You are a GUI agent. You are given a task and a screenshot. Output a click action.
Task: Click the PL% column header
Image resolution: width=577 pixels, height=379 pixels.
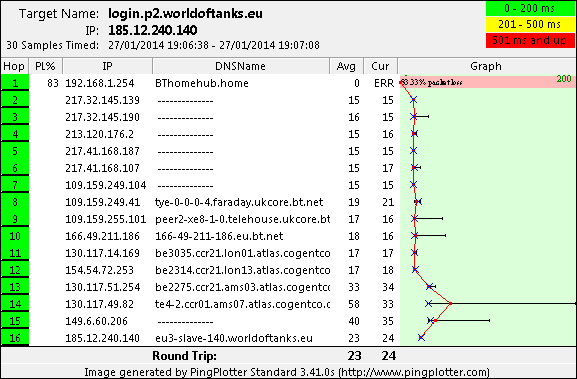[x=46, y=66]
